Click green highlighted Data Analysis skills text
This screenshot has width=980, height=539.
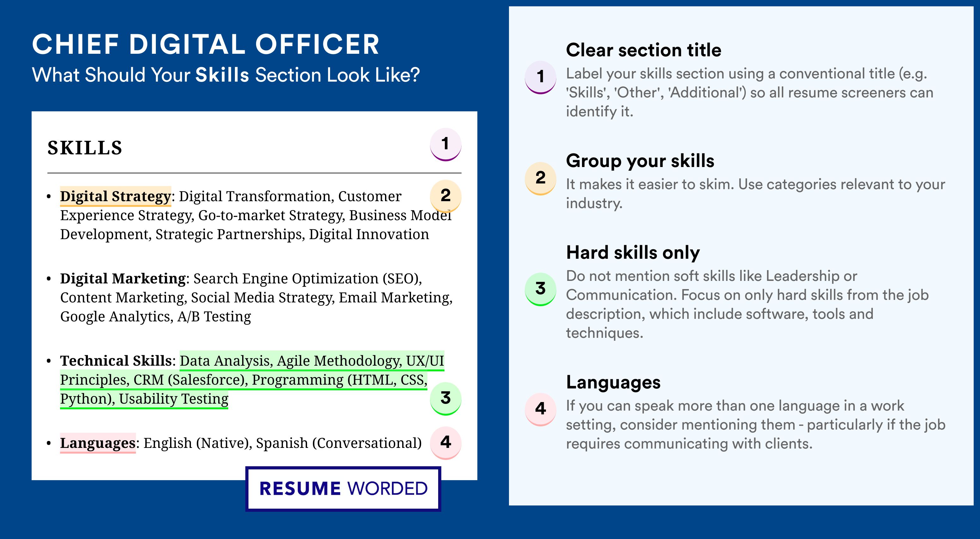pyautogui.click(x=252, y=380)
